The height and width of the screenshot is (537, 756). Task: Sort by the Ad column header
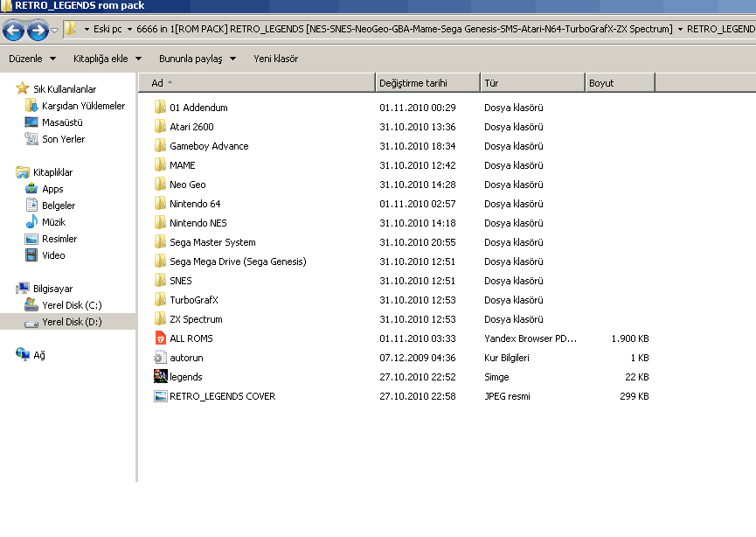(x=256, y=83)
